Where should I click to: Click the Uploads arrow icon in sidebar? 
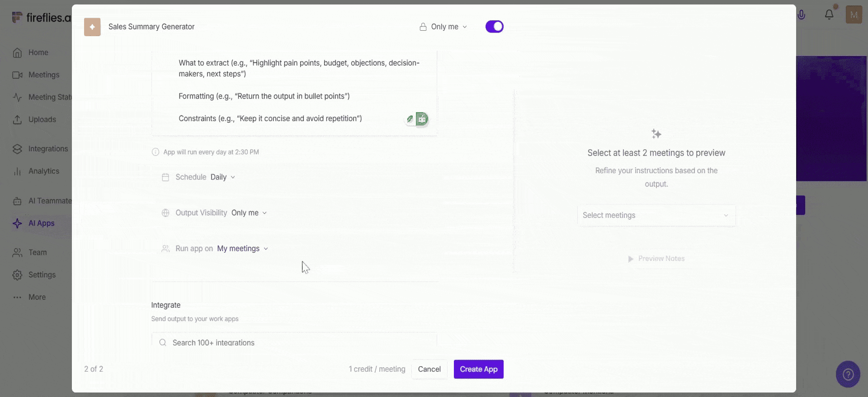click(x=17, y=119)
